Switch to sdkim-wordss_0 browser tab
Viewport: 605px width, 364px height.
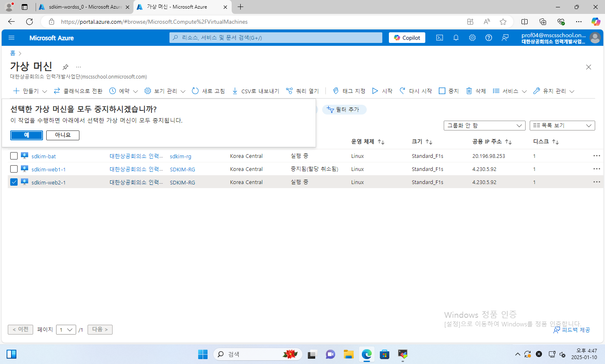pyautogui.click(x=84, y=7)
